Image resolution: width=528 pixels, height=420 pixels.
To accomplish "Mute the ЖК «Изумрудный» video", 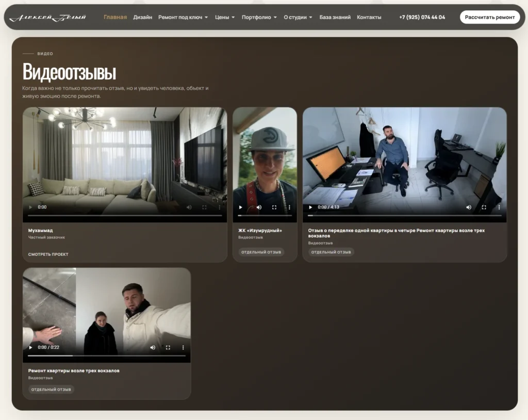I will (x=259, y=207).
